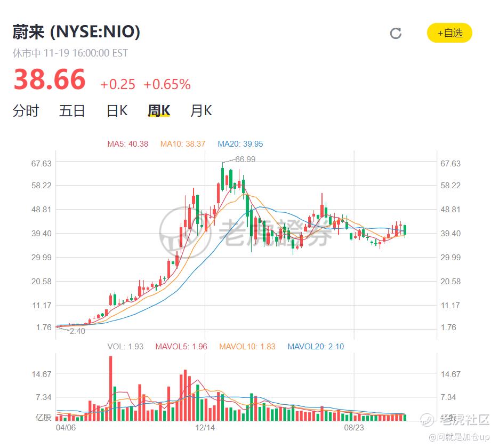This screenshot has height=448, width=499.
Task: Click the MA20: 39.95 indicator label
Action: pyautogui.click(x=240, y=144)
